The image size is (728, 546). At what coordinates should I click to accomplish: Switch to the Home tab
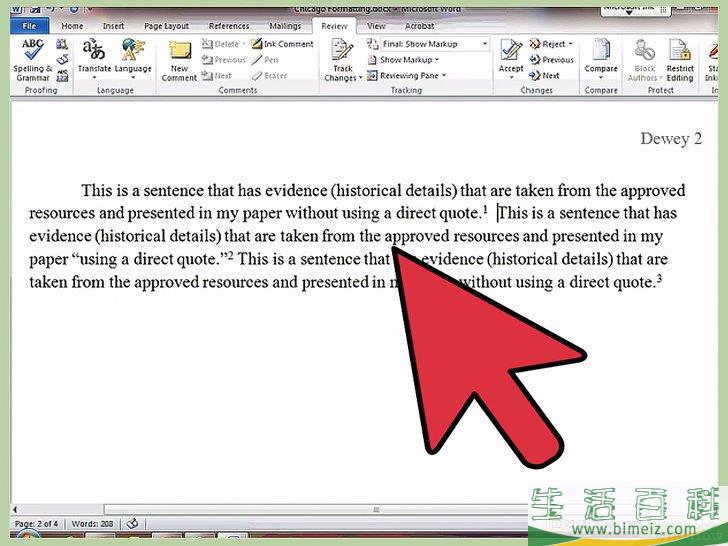72,26
